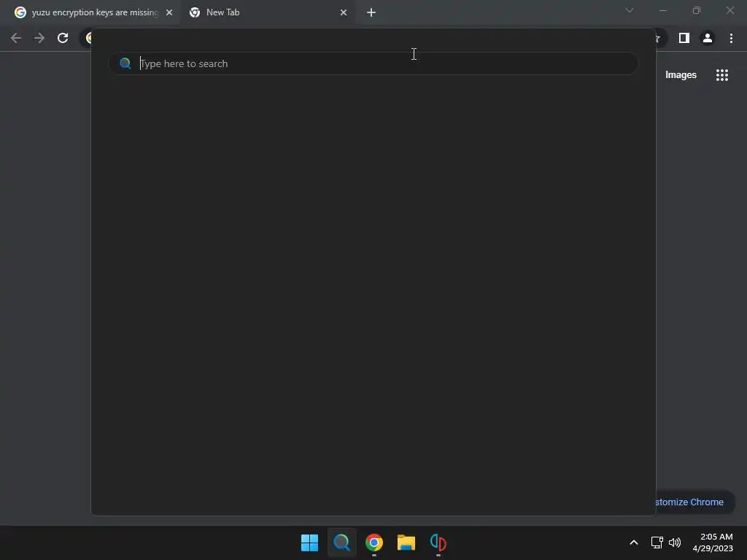747x560 pixels.
Task: Open the Chrome three-dot menu
Action: [x=731, y=38]
